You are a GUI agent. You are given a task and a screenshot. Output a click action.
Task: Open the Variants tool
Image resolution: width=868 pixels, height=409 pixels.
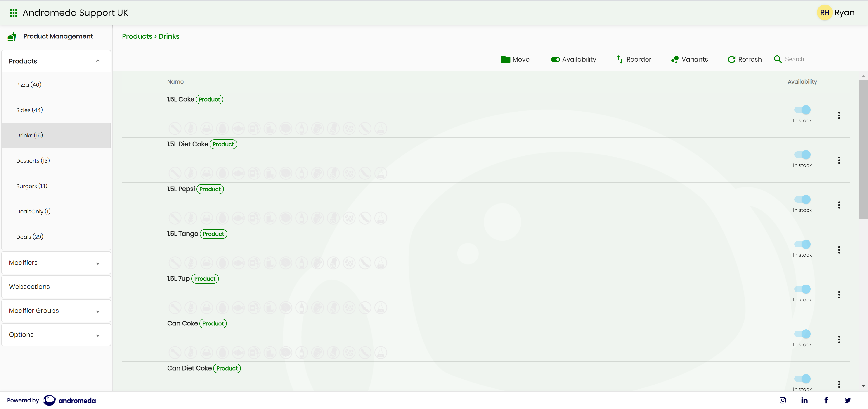point(689,59)
